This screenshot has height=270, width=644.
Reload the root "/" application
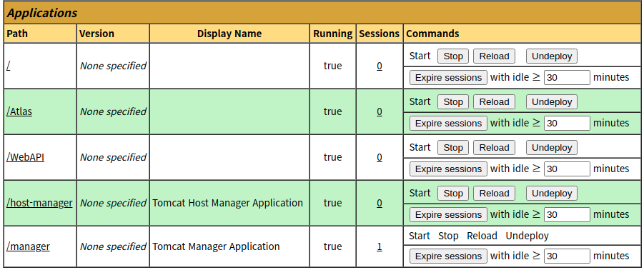pyautogui.click(x=494, y=56)
